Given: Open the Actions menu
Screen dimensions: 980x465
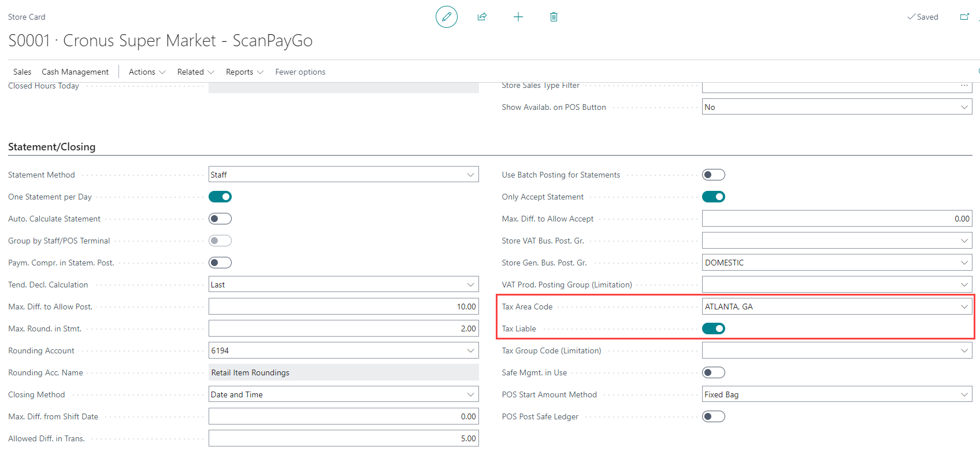Looking at the screenshot, I should [147, 72].
